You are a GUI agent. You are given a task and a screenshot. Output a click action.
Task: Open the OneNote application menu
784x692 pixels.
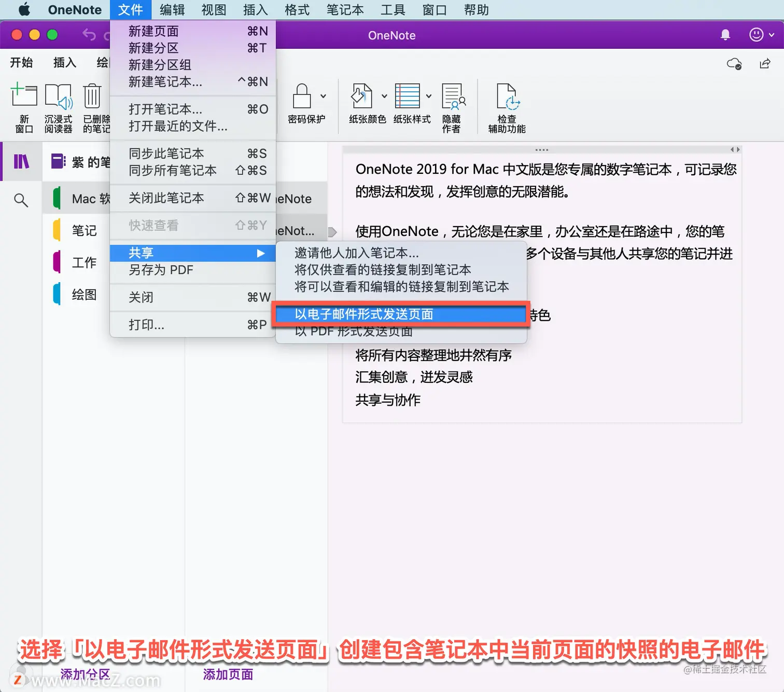(75, 9)
